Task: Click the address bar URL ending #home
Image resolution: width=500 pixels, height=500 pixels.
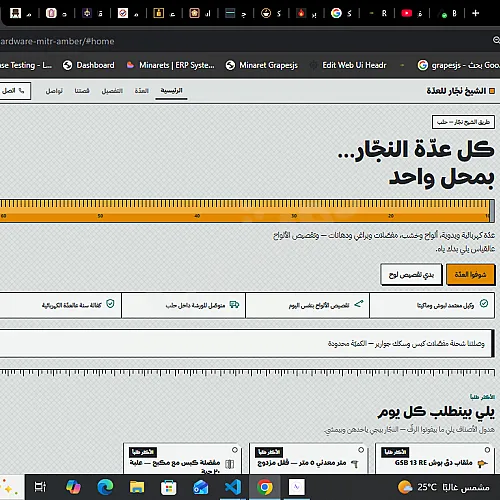Action: 57,41
